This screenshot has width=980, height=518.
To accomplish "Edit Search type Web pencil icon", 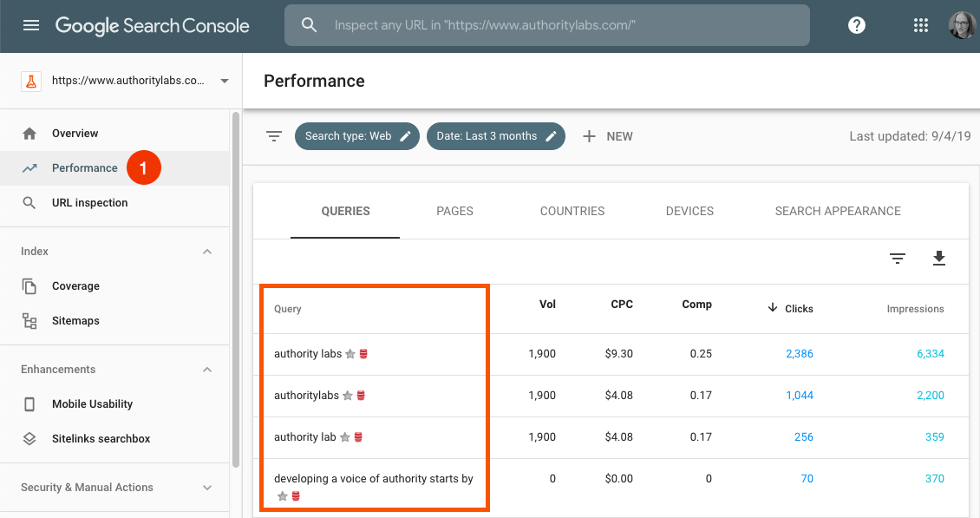I will pos(406,136).
